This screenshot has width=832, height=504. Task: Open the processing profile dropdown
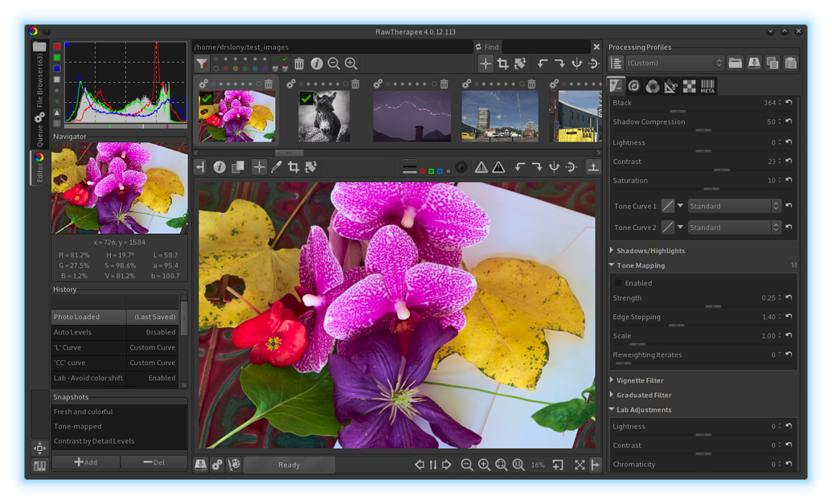click(674, 63)
